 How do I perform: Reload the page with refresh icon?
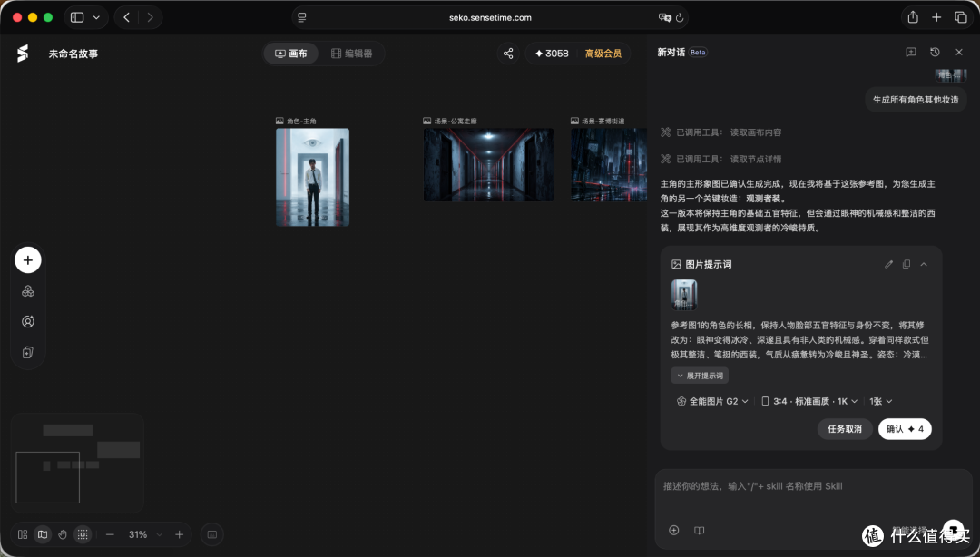(x=680, y=17)
